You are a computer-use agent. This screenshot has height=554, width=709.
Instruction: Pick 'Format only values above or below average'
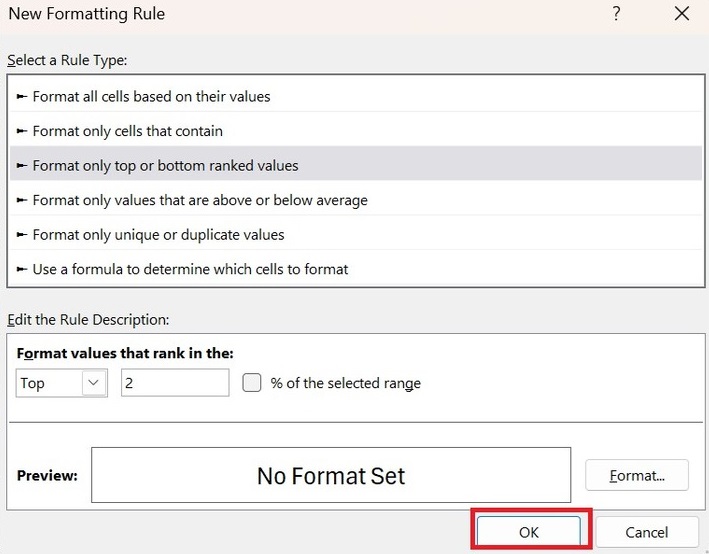(x=200, y=200)
